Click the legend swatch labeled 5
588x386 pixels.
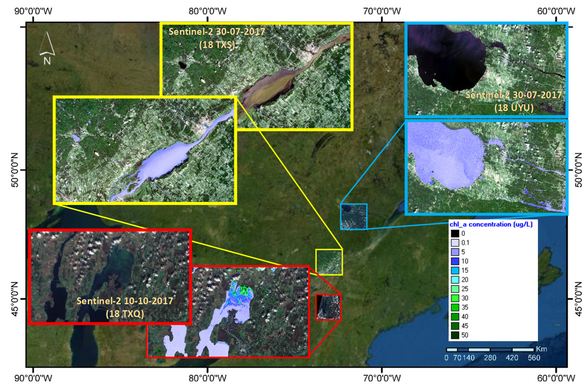[x=455, y=252]
